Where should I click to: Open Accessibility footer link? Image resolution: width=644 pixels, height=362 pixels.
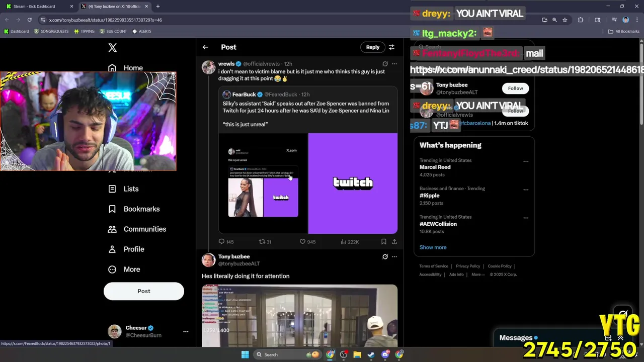(430, 275)
